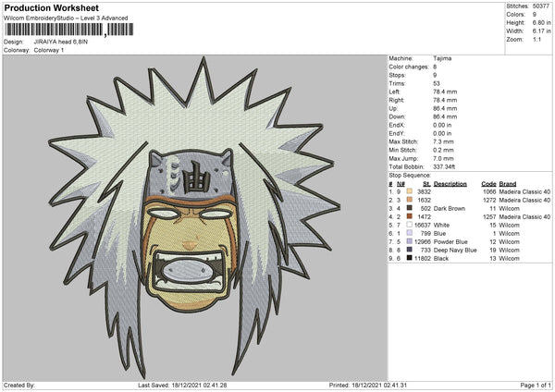Click the Colors count value 9
Viewport: 555px width, 392px height.
535,15
